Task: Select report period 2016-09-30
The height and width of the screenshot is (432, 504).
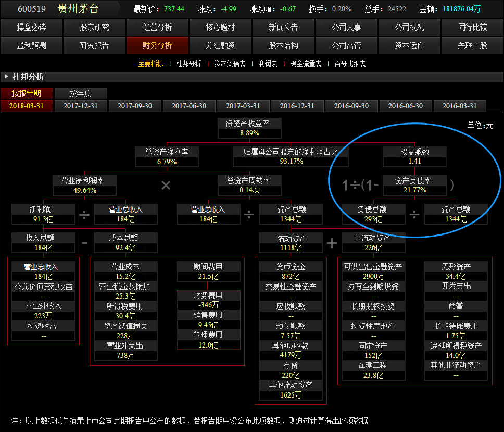Action: 351,106
